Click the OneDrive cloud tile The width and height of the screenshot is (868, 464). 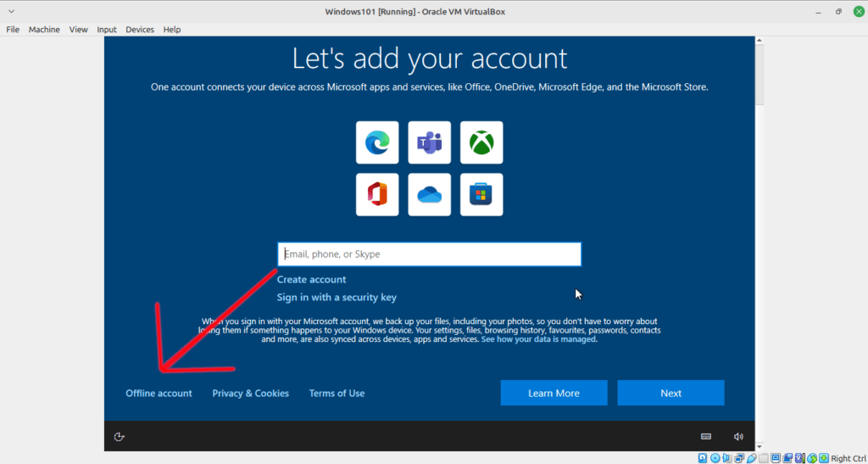[429, 194]
